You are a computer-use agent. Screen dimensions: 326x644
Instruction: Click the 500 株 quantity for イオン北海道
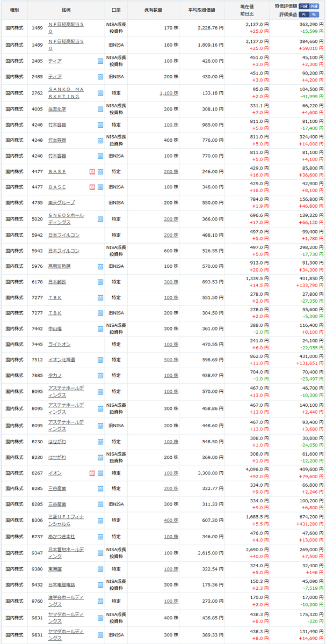coord(171,360)
